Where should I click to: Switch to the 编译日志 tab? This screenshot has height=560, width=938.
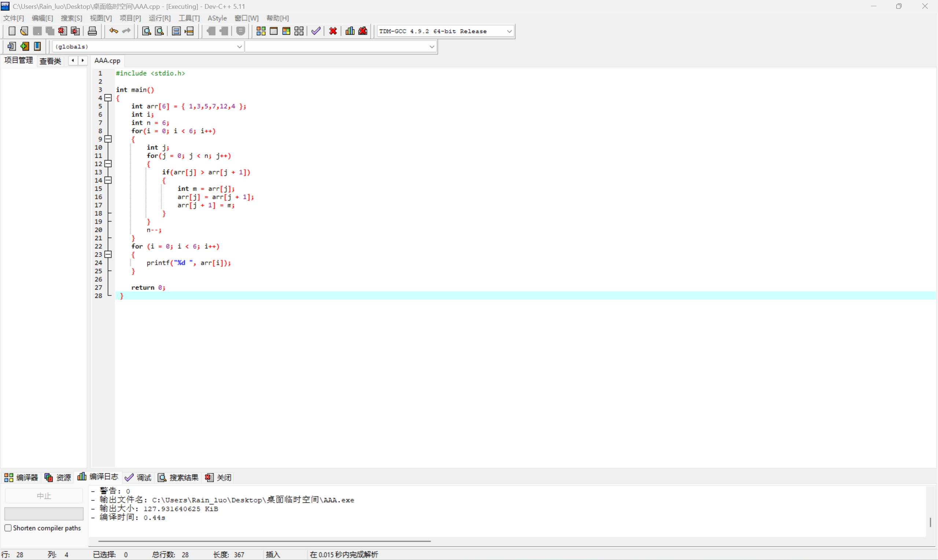point(98,477)
